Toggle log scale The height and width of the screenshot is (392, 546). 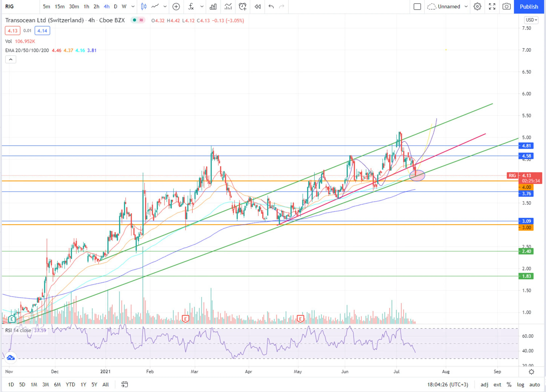pos(521,385)
